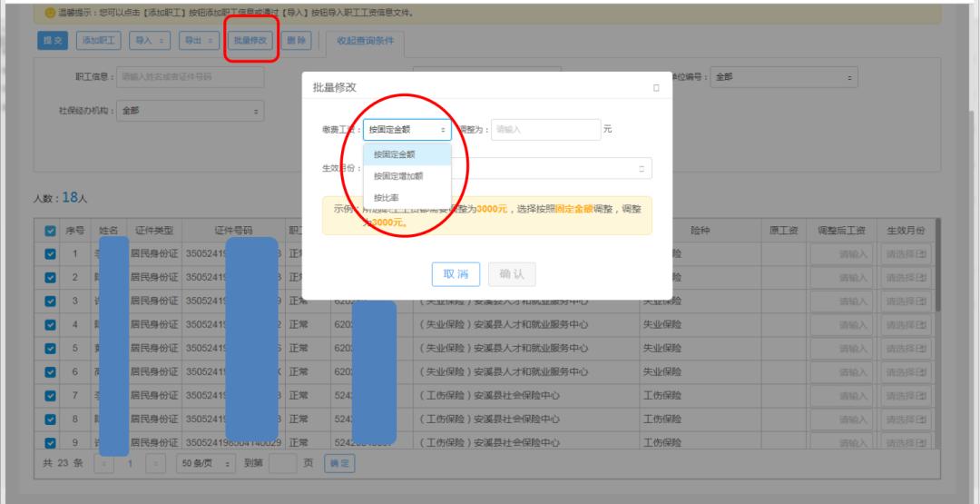Uncheck the checkbox for row 1
The width and height of the screenshot is (980, 504).
pos(51,254)
